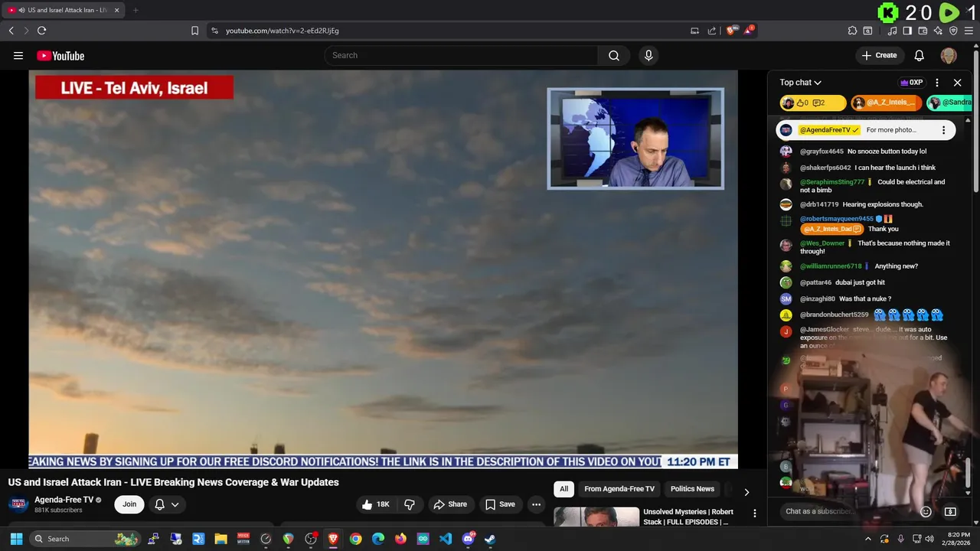
Task: Click the Join channel button
Action: tap(129, 504)
